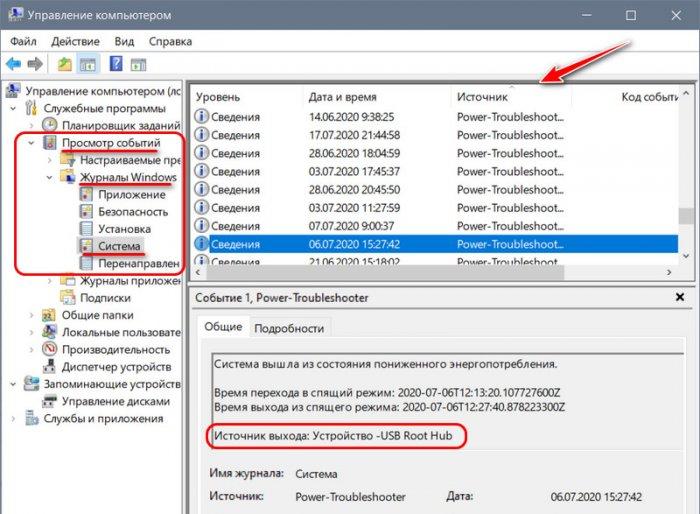The image size is (700, 514).
Task: Open the Help question mark toolbar icon
Action: point(116,64)
